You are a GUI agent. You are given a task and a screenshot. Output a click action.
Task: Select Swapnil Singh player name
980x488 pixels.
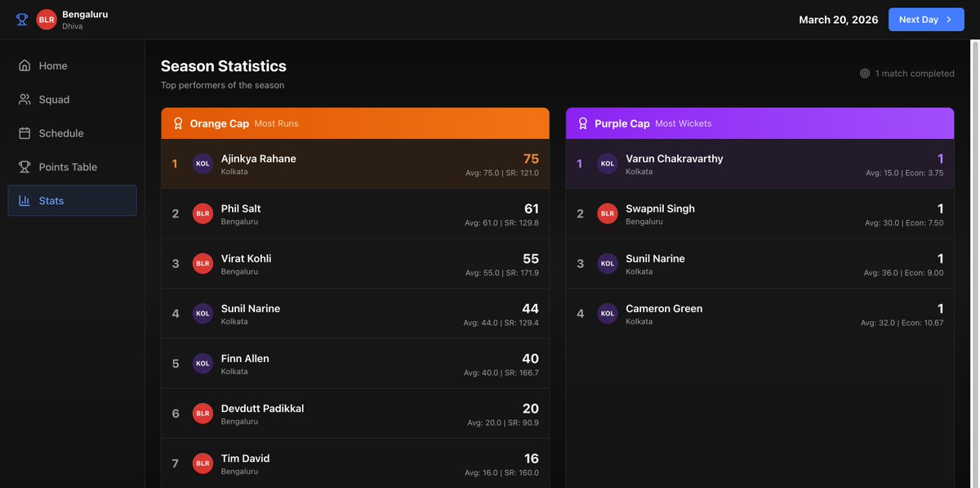[661, 208]
